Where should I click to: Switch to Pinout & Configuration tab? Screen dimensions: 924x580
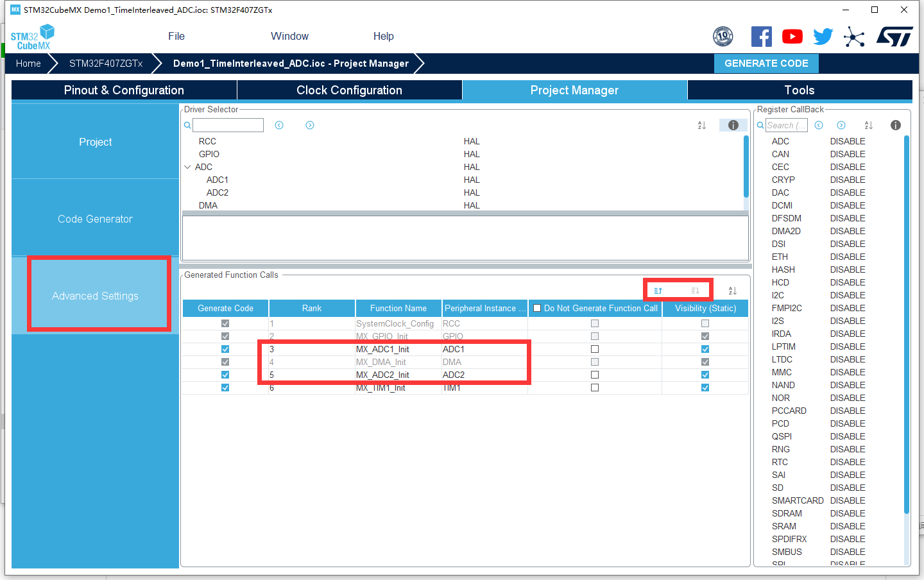(x=124, y=90)
